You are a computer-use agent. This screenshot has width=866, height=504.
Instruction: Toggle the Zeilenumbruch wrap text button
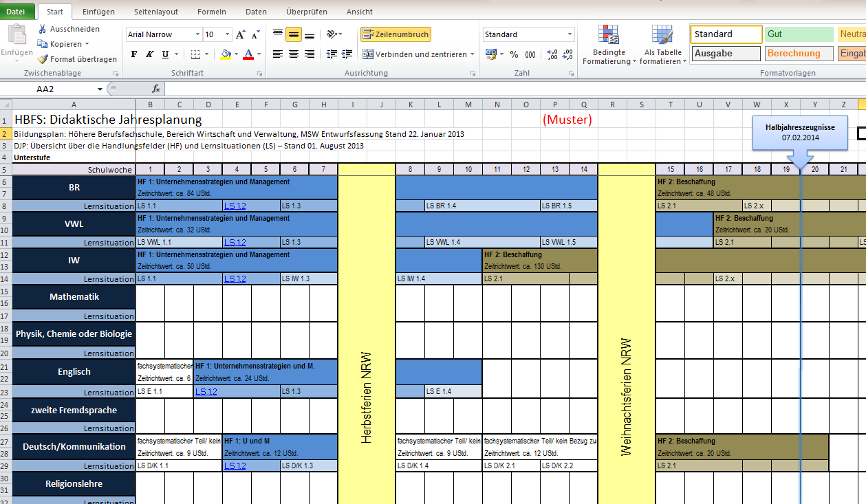click(x=396, y=34)
